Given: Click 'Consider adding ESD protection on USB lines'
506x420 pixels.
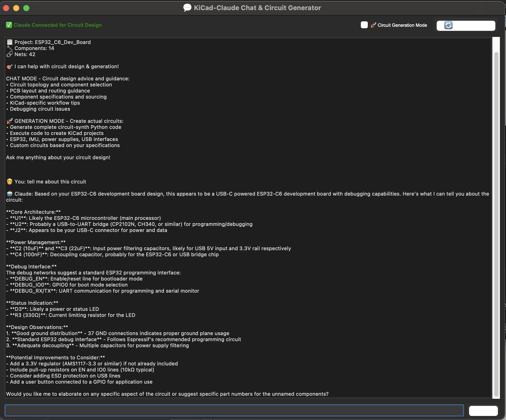Looking at the screenshot, I should click(63, 376).
